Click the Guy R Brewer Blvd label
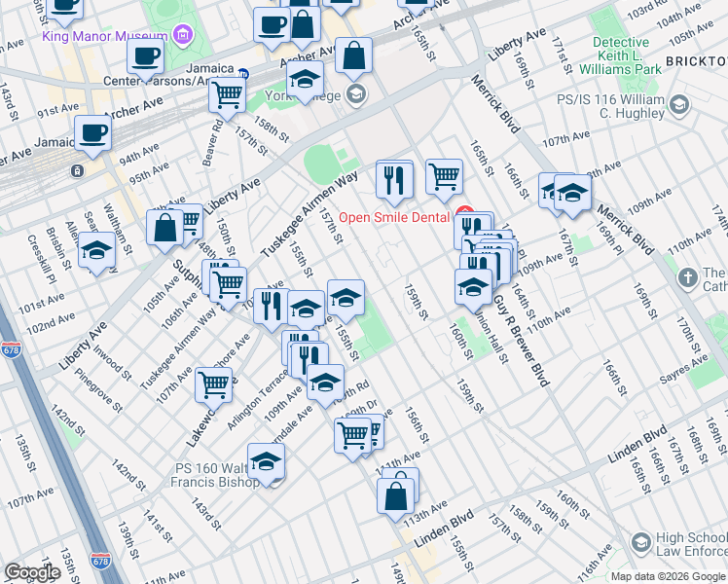 tap(522, 342)
